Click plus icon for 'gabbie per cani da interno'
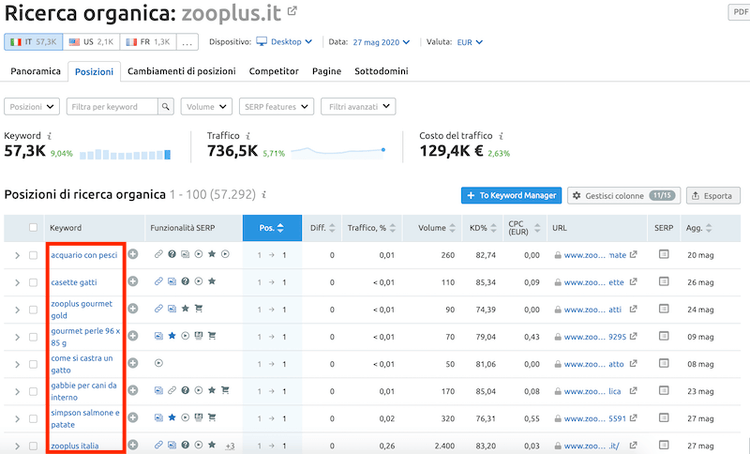This screenshot has width=750, height=454. tap(133, 391)
